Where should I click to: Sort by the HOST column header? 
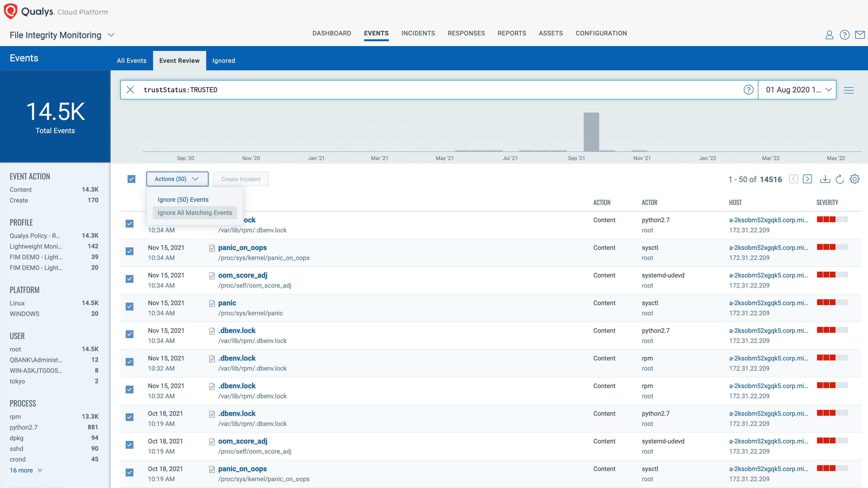click(735, 203)
